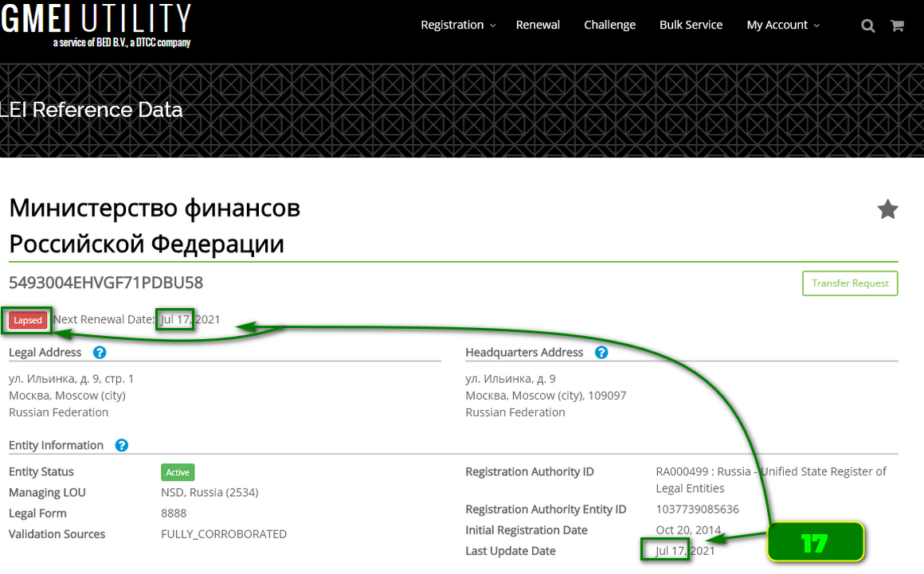Open the Bulk Service menu item
Screen dimensions: 924x574
(691, 25)
